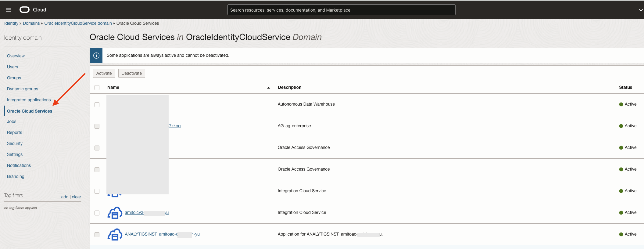644x249 pixels.
Task: Click the Domains breadcrumb link
Action: (x=31, y=23)
